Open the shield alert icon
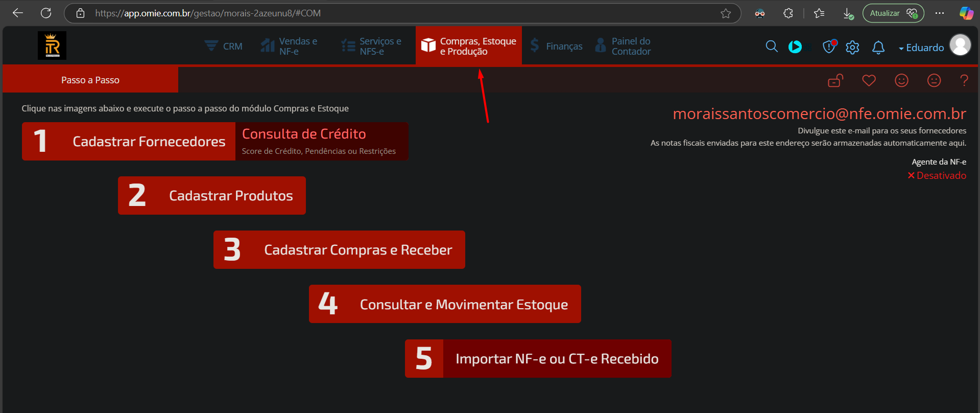Image resolution: width=980 pixels, height=413 pixels. tap(829, 47)
